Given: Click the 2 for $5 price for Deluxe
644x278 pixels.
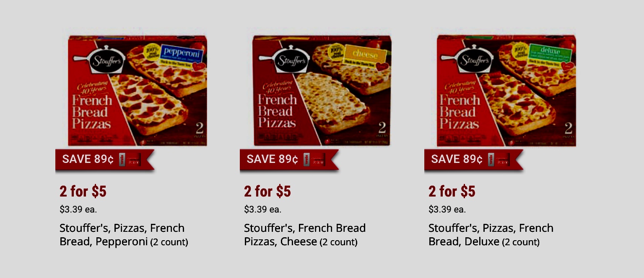Looking at the screenshot, I should tap(452, 191).
